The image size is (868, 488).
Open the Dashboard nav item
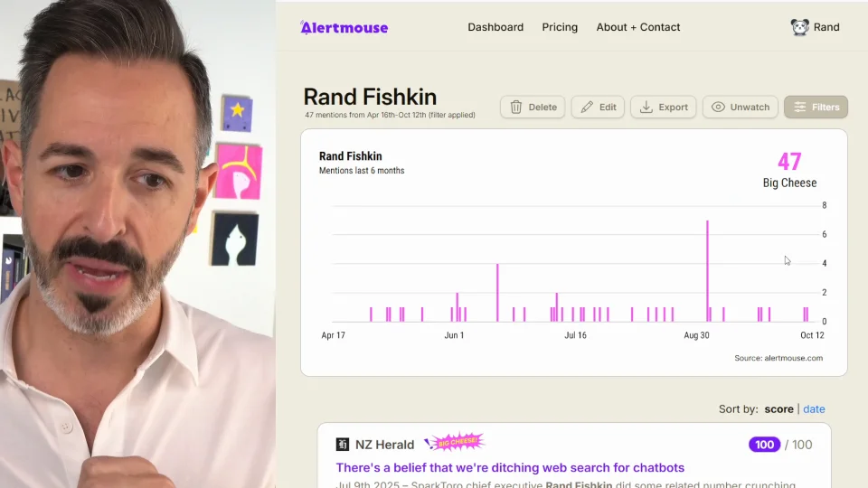point(495,27)
